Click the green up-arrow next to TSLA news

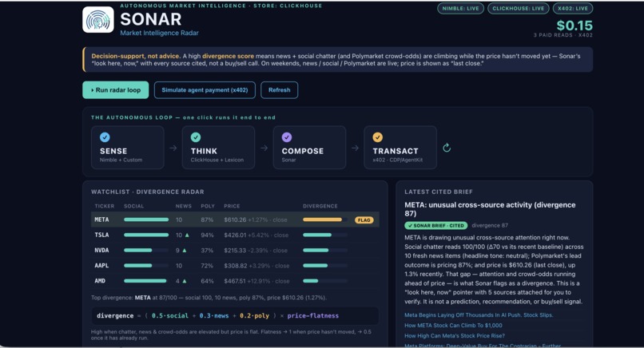point(187,235)
